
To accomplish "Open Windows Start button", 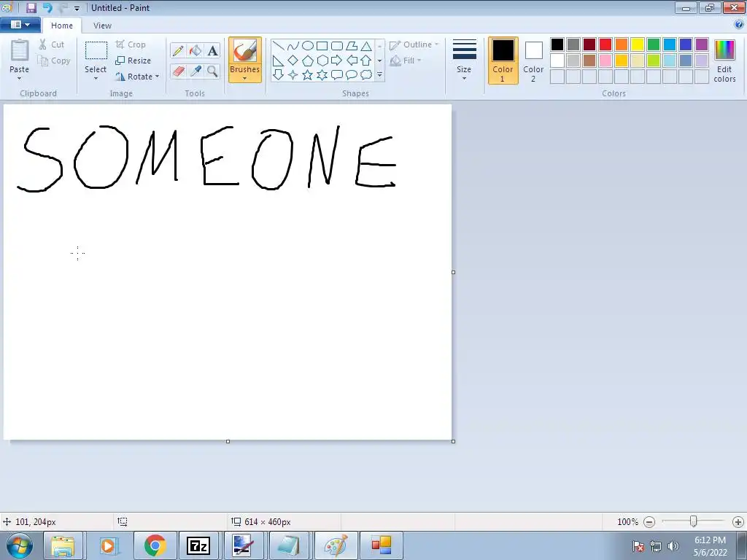I will point(19,545).
